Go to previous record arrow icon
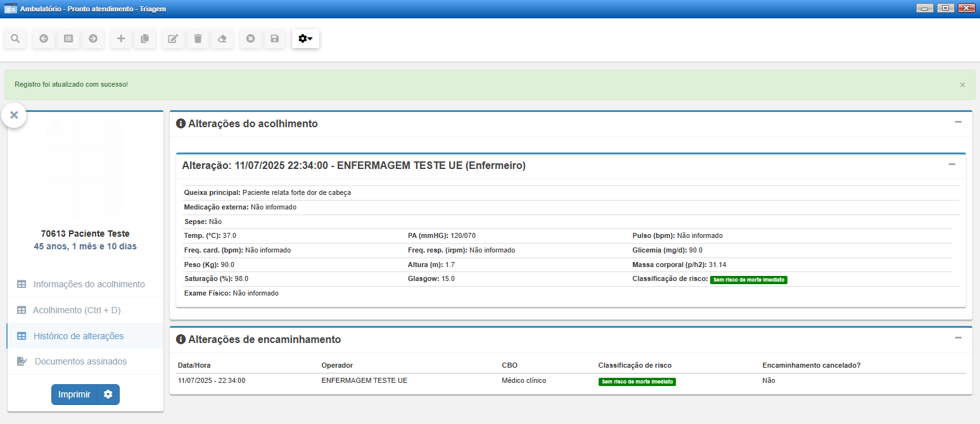 (x=44, y=39)
